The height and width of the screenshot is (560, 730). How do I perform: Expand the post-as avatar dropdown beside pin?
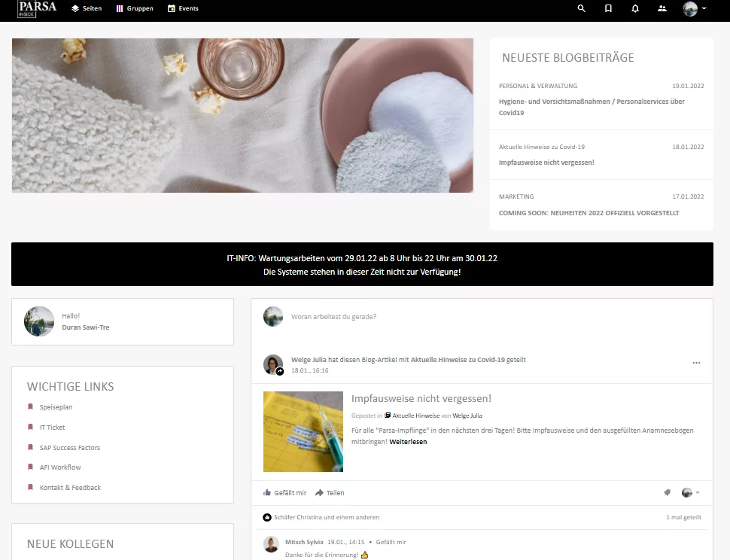[x=692, y=493]
